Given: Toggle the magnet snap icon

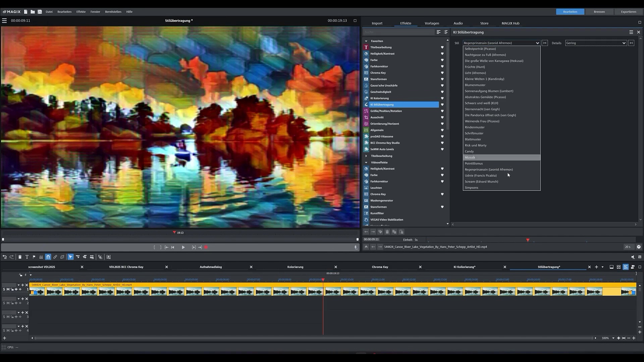Looking at the screenshot, I should click(x=48, y=257).
